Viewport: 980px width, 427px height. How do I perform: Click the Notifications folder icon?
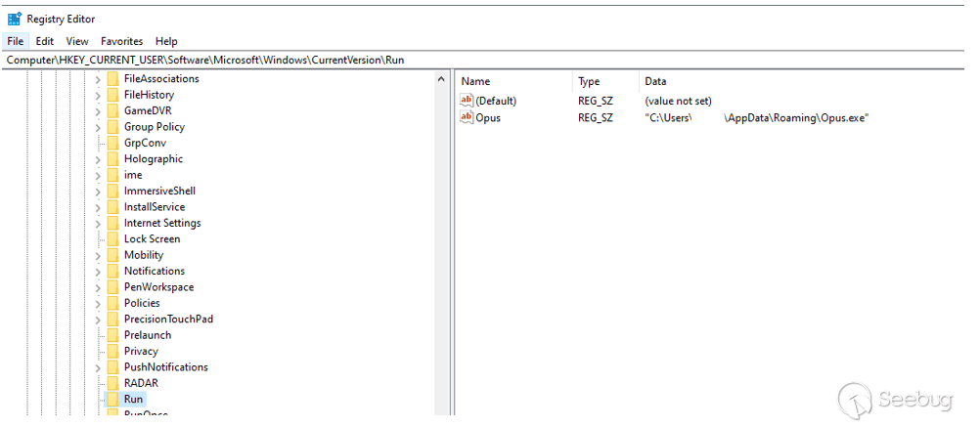(x=112, y=271)
